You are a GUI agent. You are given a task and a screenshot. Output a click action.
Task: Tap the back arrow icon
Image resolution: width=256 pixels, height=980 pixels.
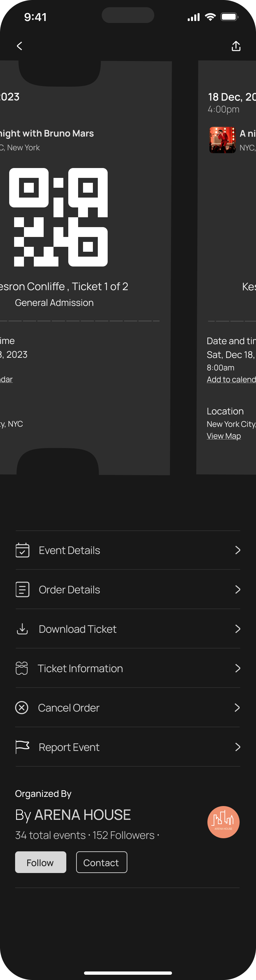(x=19, y=46)
